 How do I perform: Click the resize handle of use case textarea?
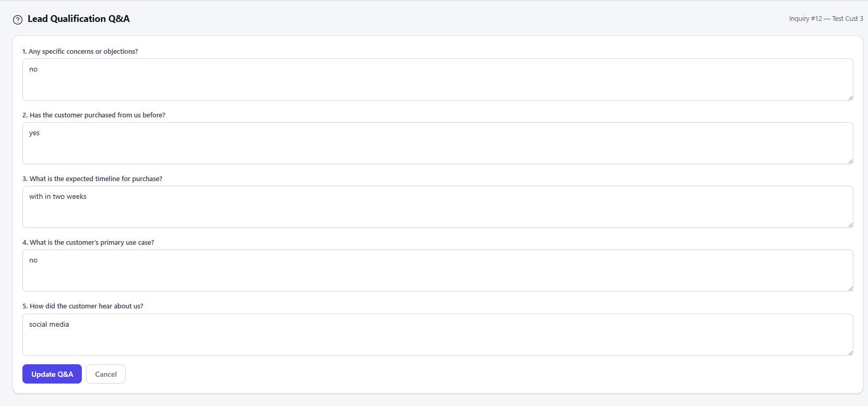pos(850,289)
